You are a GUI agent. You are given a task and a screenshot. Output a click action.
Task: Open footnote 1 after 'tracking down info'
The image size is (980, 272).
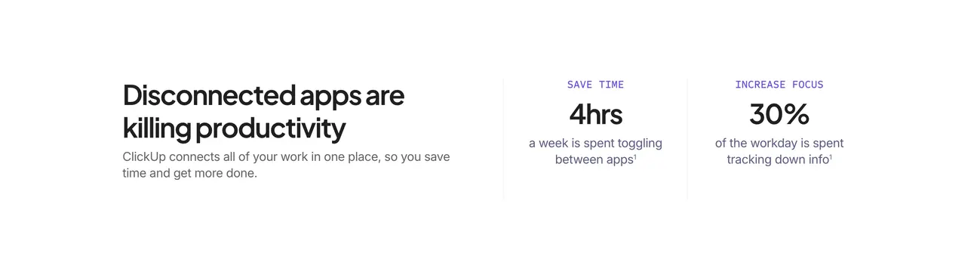pyautogui.click(x=831, y=156)
